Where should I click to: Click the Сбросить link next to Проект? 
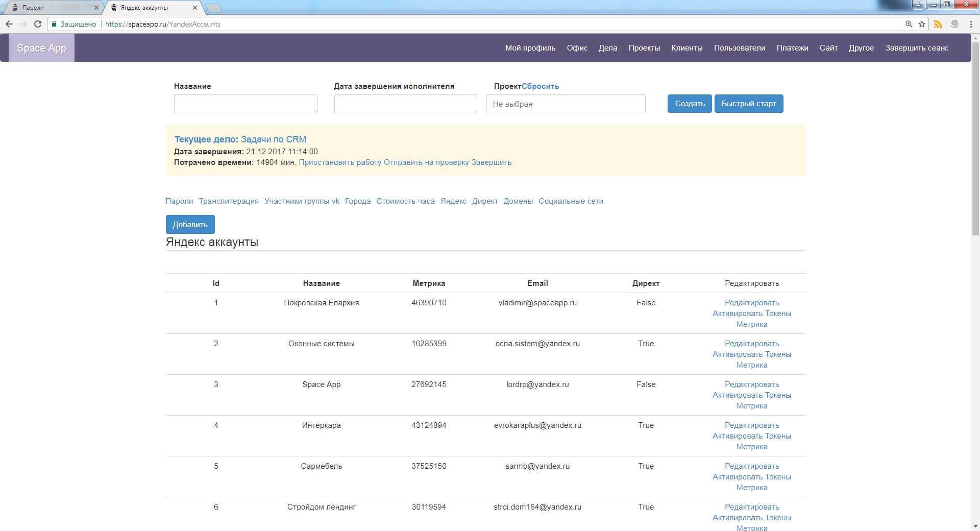(540, 86)
